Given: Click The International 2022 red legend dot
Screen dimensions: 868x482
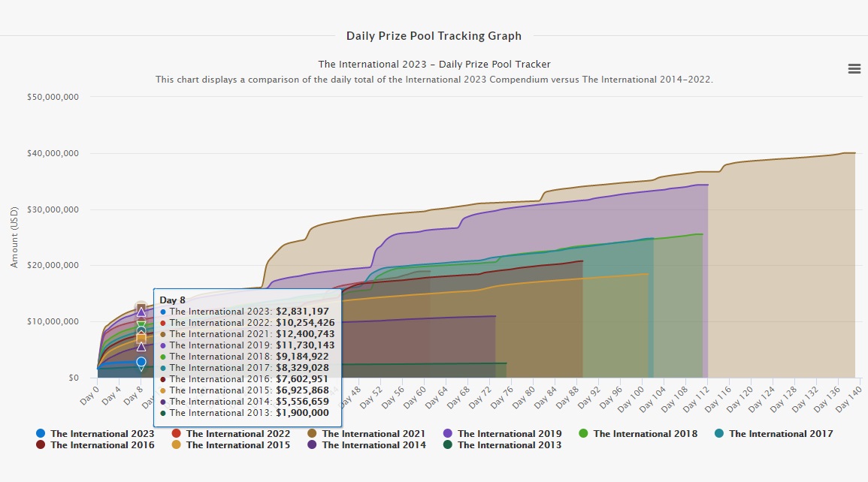Looking at the screenshot, I should tap(177, 434).
